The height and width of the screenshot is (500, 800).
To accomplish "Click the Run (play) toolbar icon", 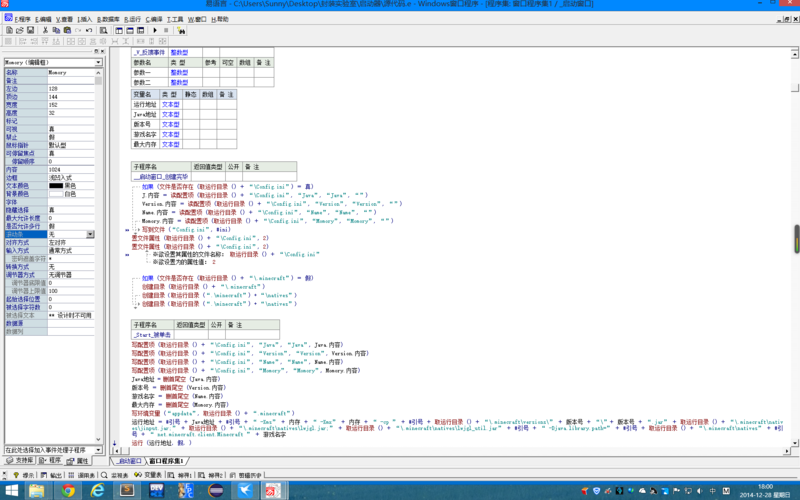I will click(155, 31).
